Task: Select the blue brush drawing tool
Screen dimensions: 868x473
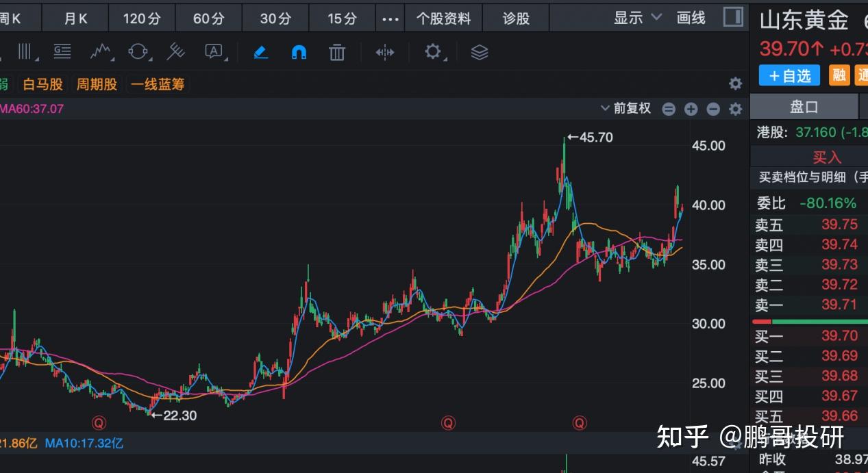Action: (x=261, y=51)
